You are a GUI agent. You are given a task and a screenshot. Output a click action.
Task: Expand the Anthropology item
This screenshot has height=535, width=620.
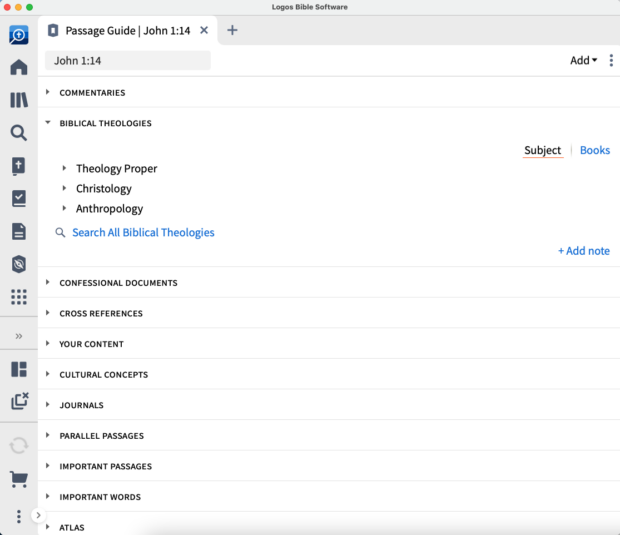(64, 208)
